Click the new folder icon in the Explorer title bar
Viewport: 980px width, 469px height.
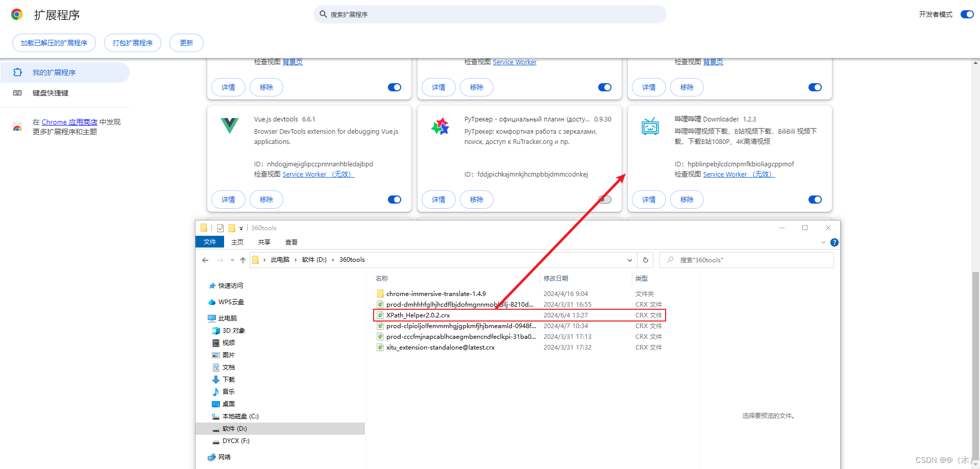click(232, 228)
